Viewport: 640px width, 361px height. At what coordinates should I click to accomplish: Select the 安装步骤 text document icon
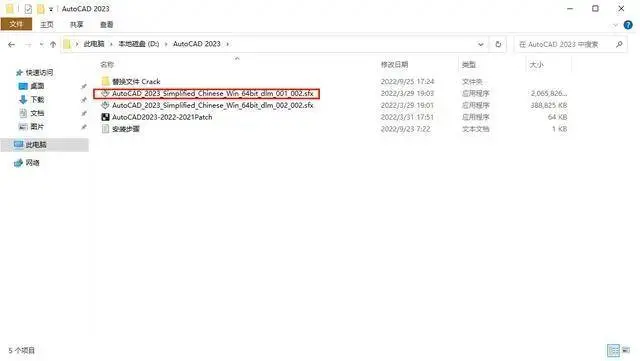pos(105,129)
